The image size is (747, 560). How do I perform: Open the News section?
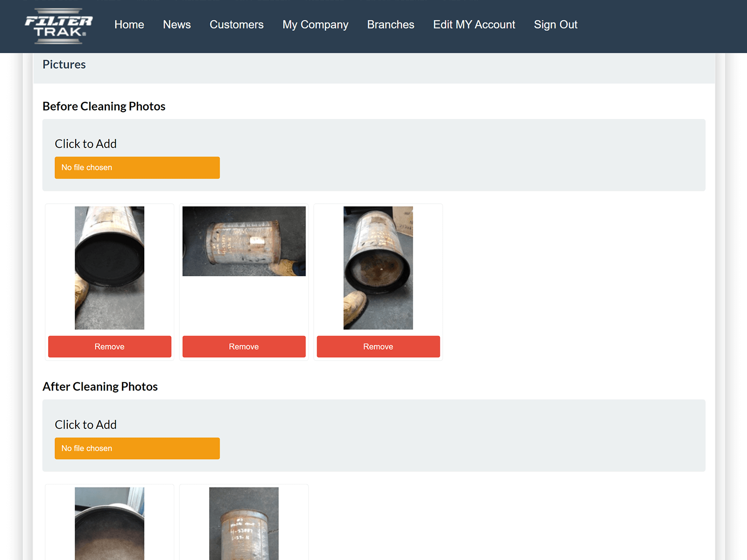pyautogui.click(x=177, y=25)
